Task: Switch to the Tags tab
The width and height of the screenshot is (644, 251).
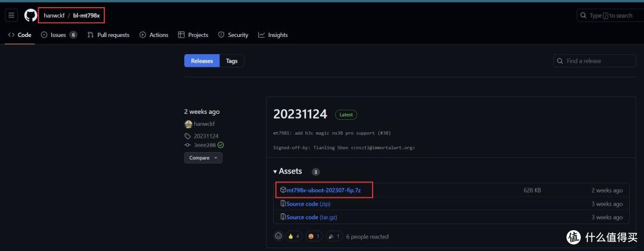Action: point(232,61)
